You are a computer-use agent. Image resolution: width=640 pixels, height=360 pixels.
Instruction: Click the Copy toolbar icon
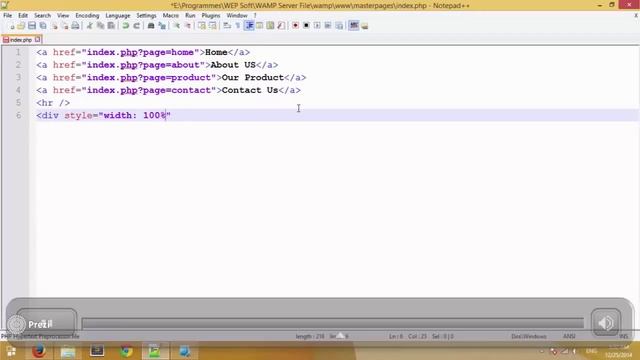(x=100, y=26)
